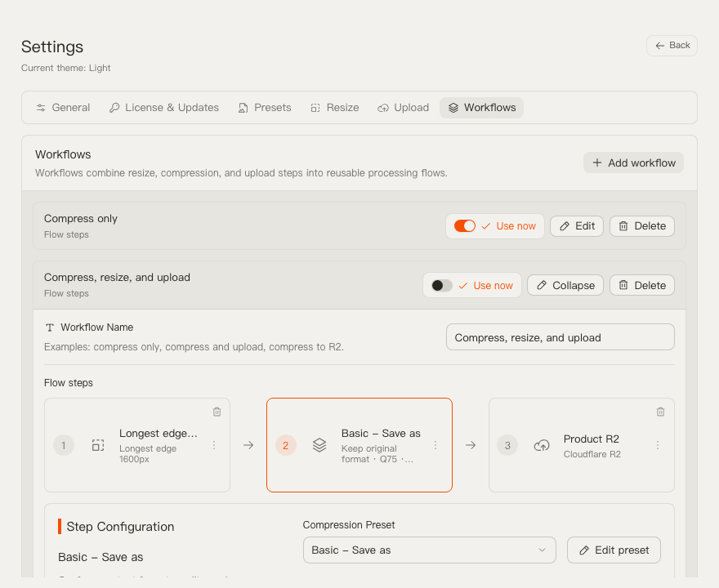Image resolution: width=719 pixels, height=588 pixels.
Task: Click the Current theme: Light text
Action: point(65,68)
